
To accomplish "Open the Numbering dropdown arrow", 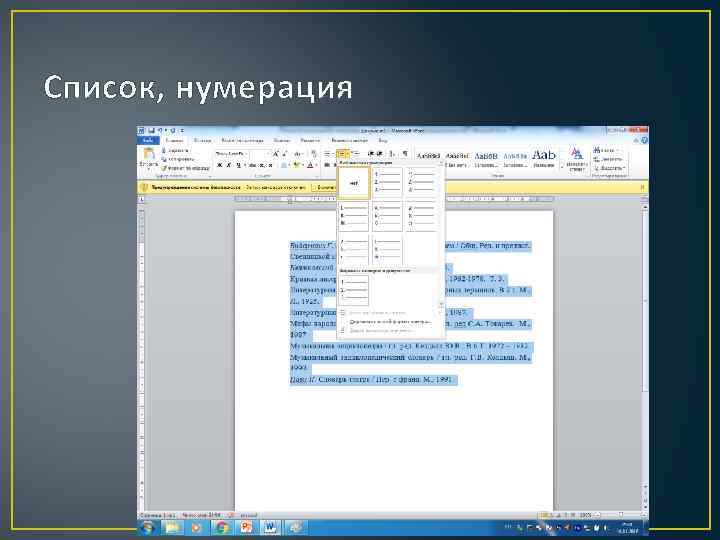I will click(x=348, y=154).
